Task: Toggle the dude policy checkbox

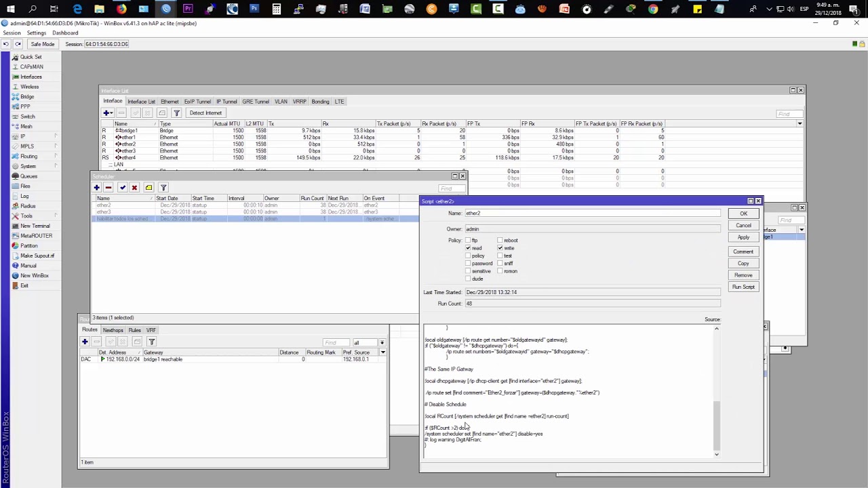Action: tap(468, 279)
